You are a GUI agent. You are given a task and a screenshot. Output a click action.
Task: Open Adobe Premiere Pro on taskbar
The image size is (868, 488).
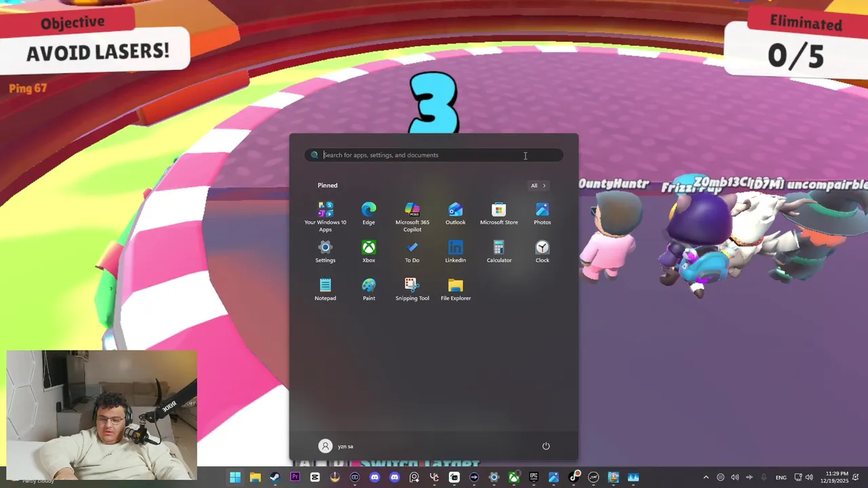(x=295, y=477)
